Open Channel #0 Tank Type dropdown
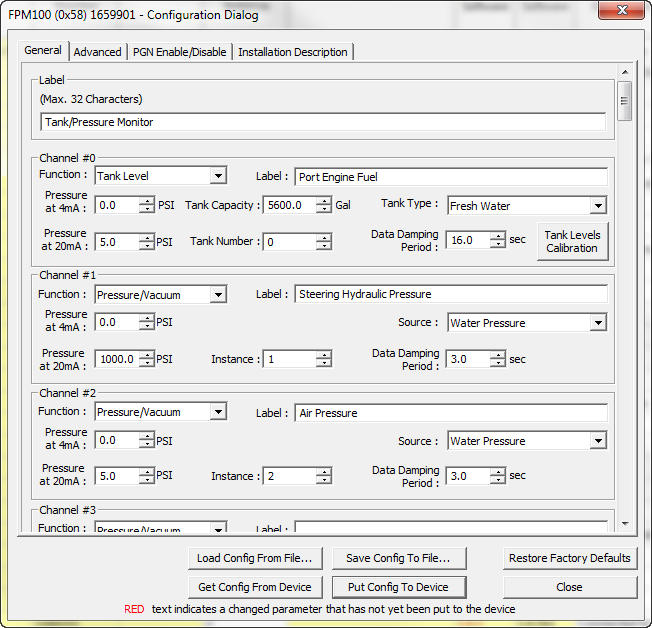Image resolution: width=652 pixels, height=628 pixels. [x=597, y=206]
